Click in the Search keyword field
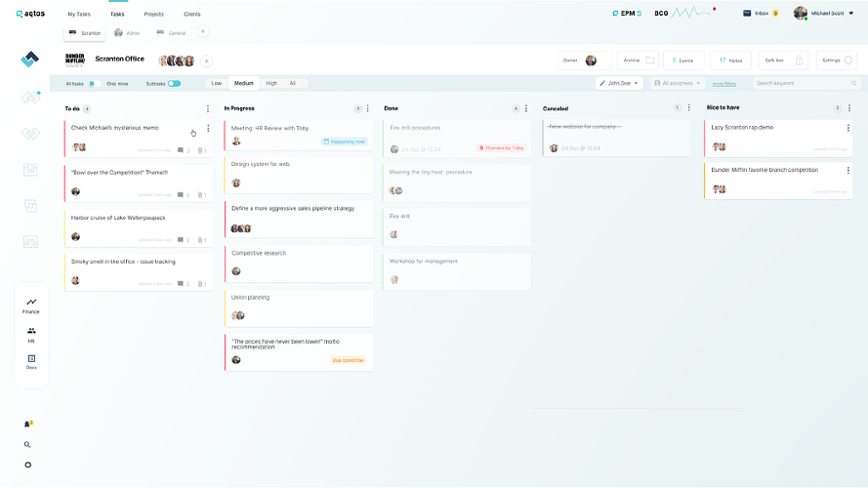 click(x=806, y=83)
